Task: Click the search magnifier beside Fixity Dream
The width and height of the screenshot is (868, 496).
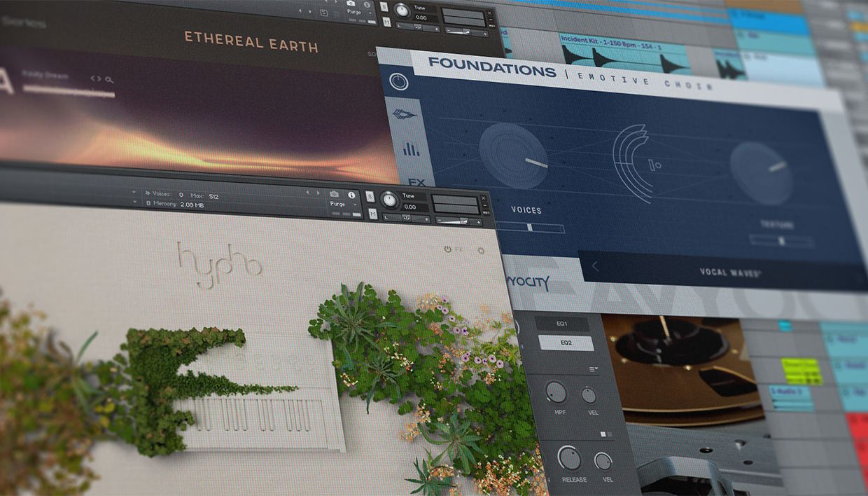Action: click(109, 79)
